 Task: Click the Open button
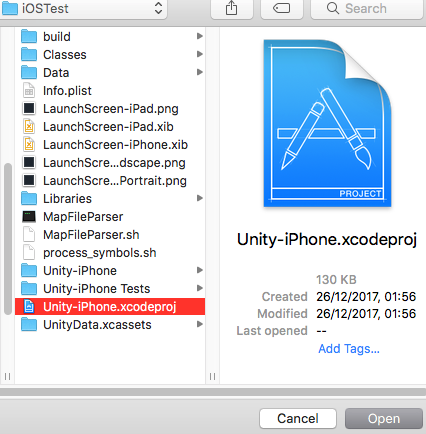click(x=384, y=419)
